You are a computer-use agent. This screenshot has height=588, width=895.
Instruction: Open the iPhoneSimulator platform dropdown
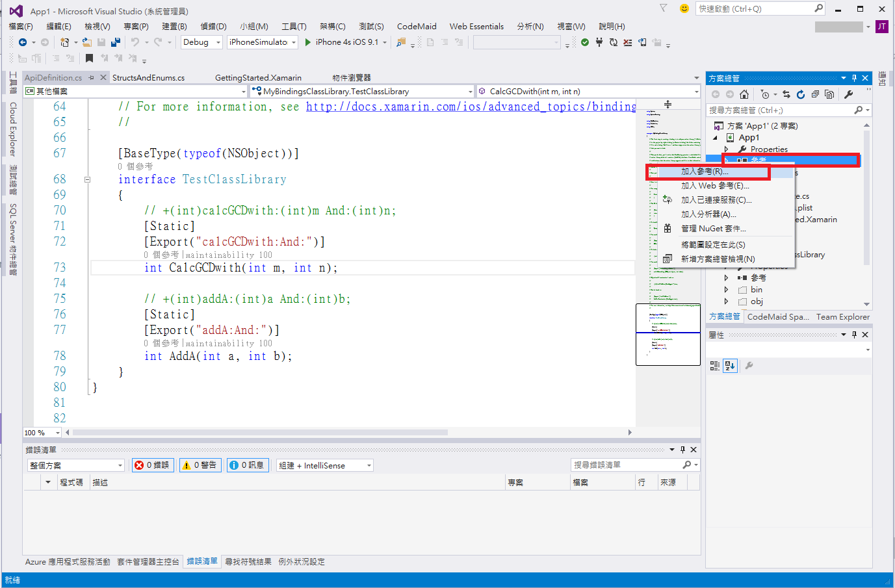tap(263, 42)
